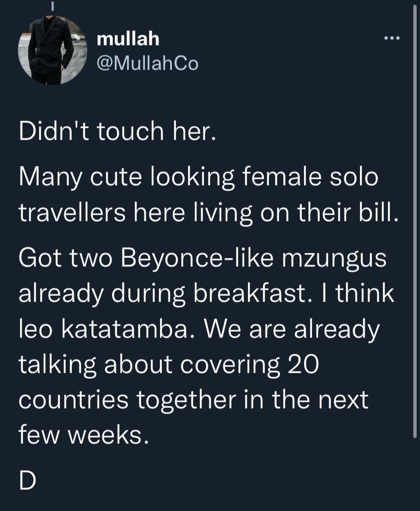The image size is (420, 511).
Task: Open the three-dot more options menu
Action: tap(392, 39)
